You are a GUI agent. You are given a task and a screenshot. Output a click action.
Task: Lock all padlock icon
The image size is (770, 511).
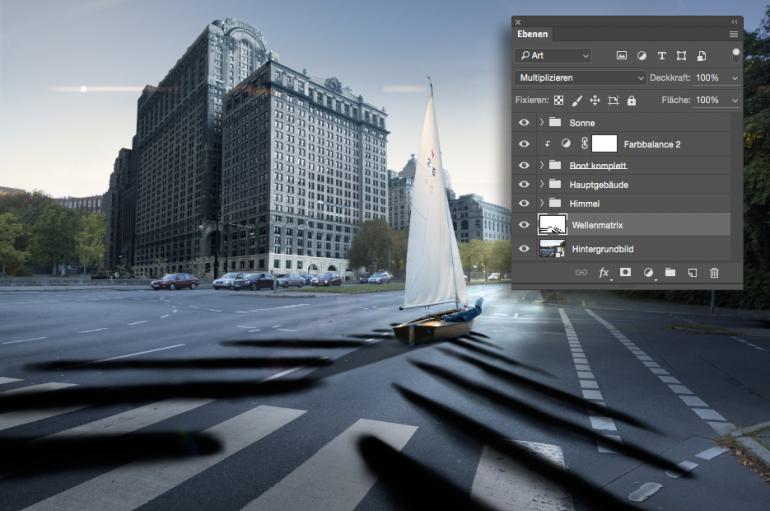[632, 100]
